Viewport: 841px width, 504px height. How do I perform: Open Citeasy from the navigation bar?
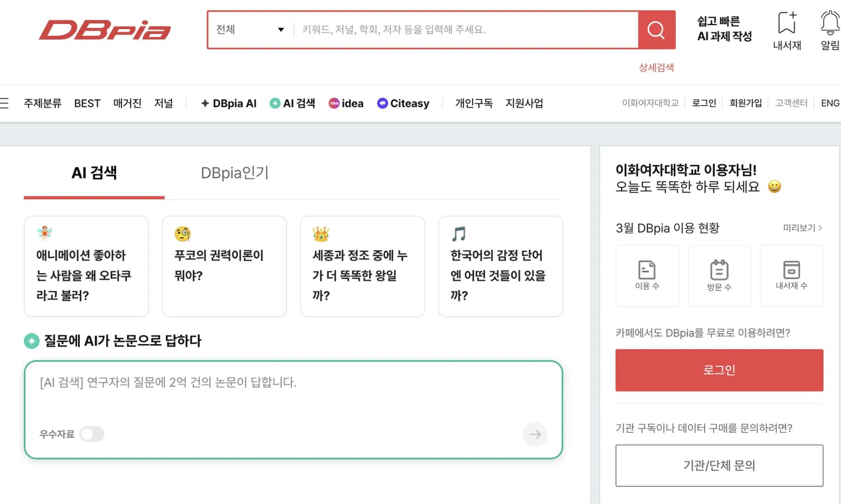pyautogui.click(x=403, y=103)
